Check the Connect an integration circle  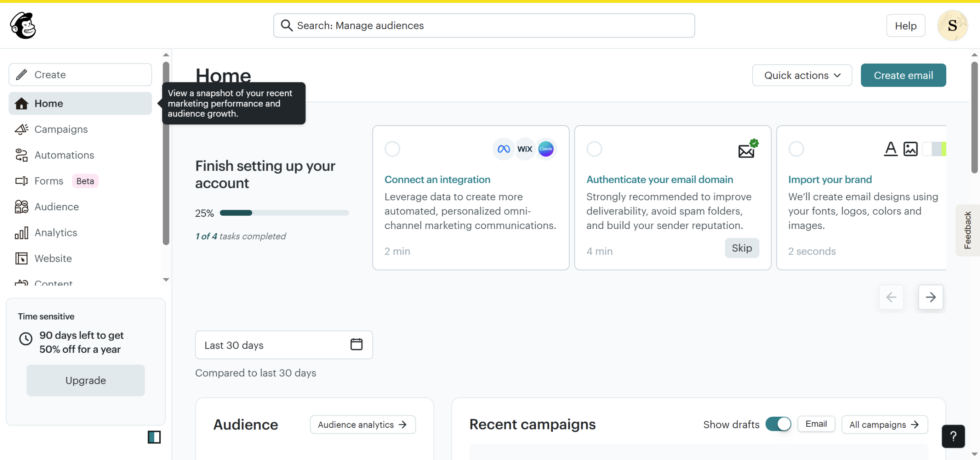[392, 149]
